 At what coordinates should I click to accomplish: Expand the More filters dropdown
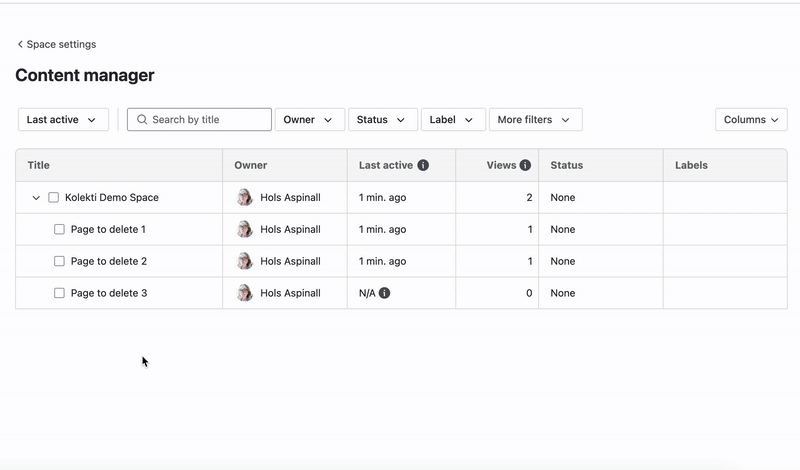tap(535, 119)
